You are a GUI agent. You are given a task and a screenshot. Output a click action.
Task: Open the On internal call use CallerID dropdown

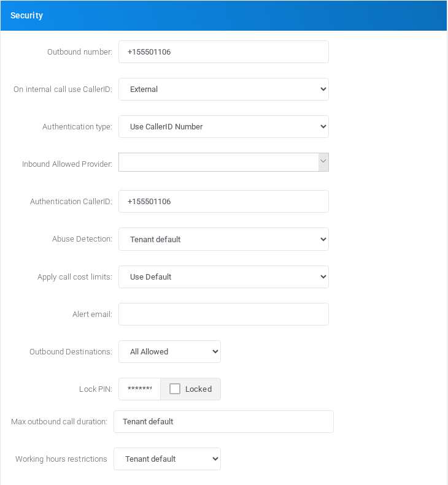coord(223,90)
